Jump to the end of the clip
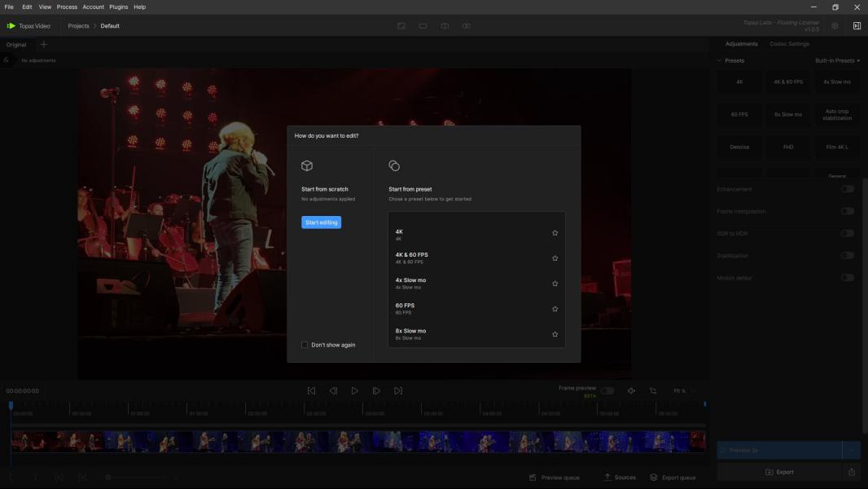This screenshot has width=868, height=489. (x=398, y=391)
